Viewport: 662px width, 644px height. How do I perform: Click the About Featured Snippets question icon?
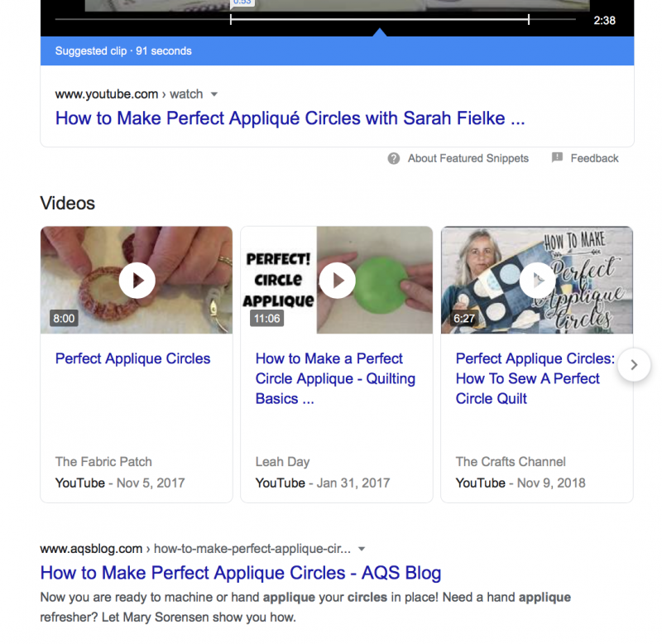[394, 158]
